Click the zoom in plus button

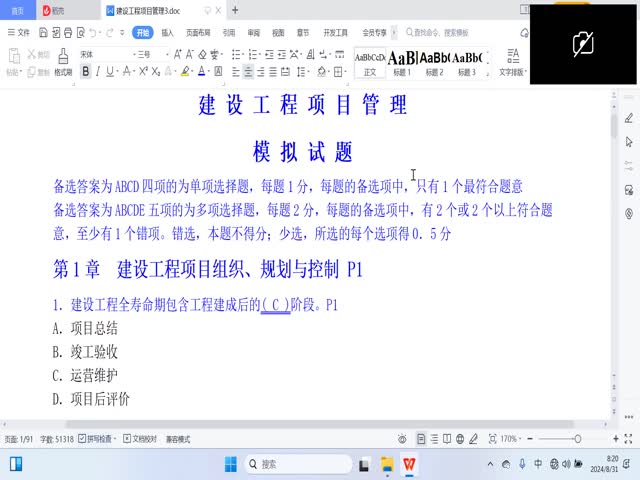pyautogui.click(x=616, y=439)
